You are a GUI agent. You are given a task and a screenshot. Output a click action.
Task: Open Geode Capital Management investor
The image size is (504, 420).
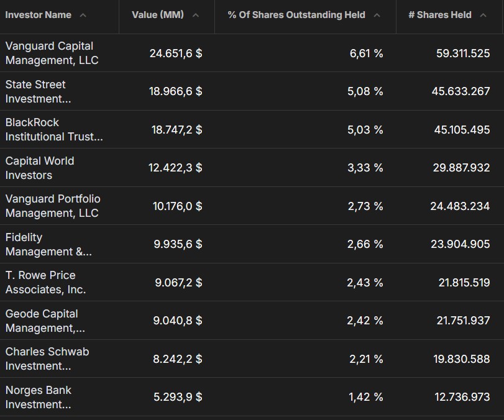[45, 321]
